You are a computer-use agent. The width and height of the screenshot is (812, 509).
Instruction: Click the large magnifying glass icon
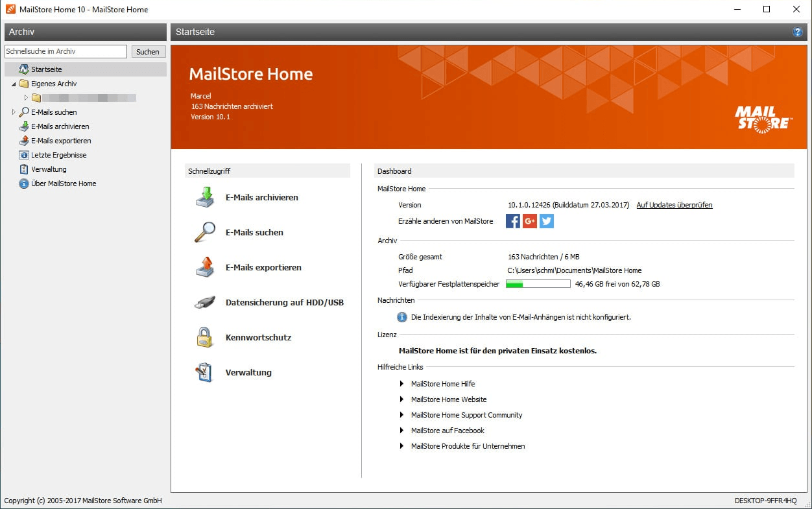[x=205, y=232]
